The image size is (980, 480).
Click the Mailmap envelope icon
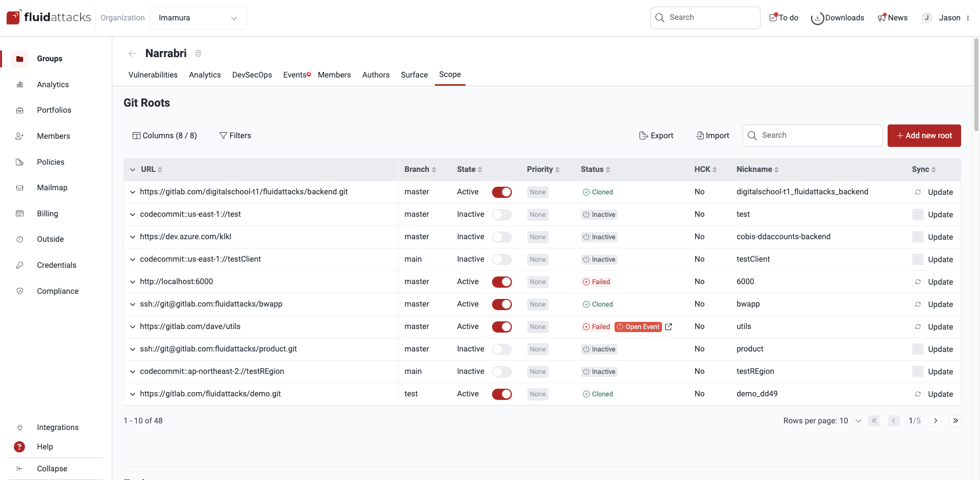coord(19,188)
